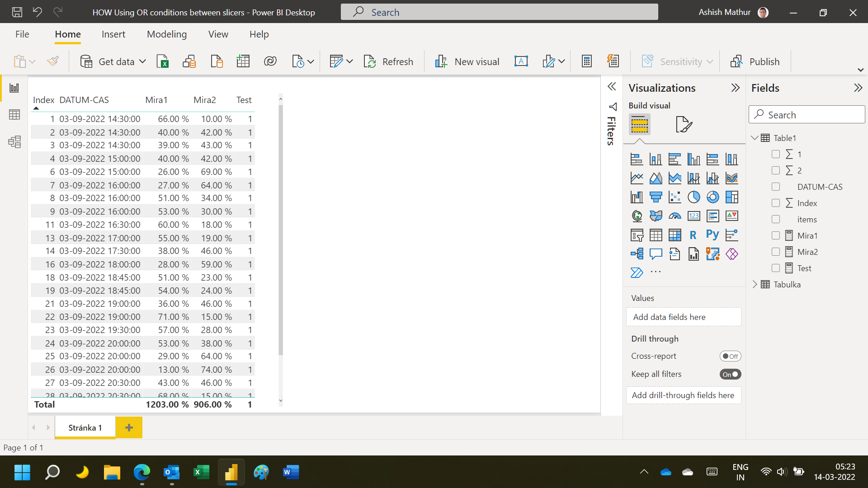Click the New measure calculator icon

tap(587, 61)
